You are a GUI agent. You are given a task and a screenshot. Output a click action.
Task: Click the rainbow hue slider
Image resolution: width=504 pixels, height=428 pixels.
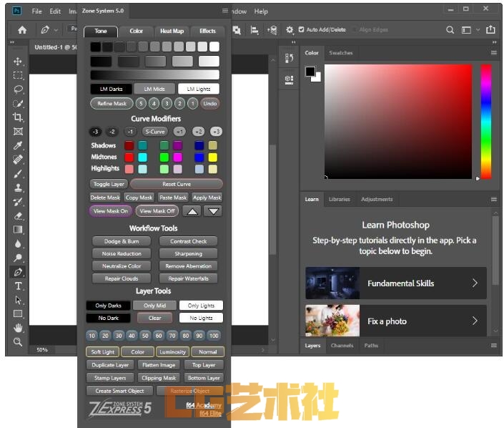click(x=486, y=122)
